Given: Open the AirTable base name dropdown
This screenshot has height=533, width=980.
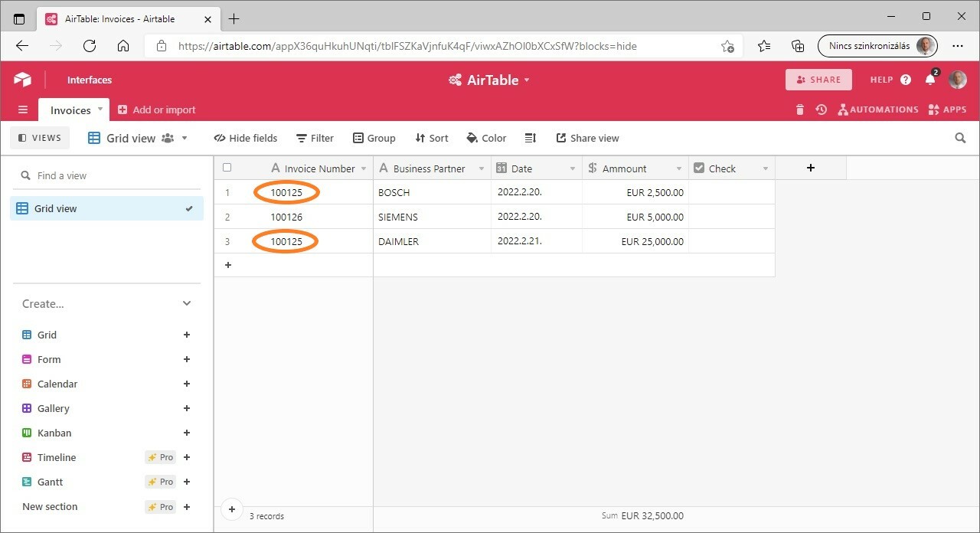Looking at the screenshot, I should point(490,80).
